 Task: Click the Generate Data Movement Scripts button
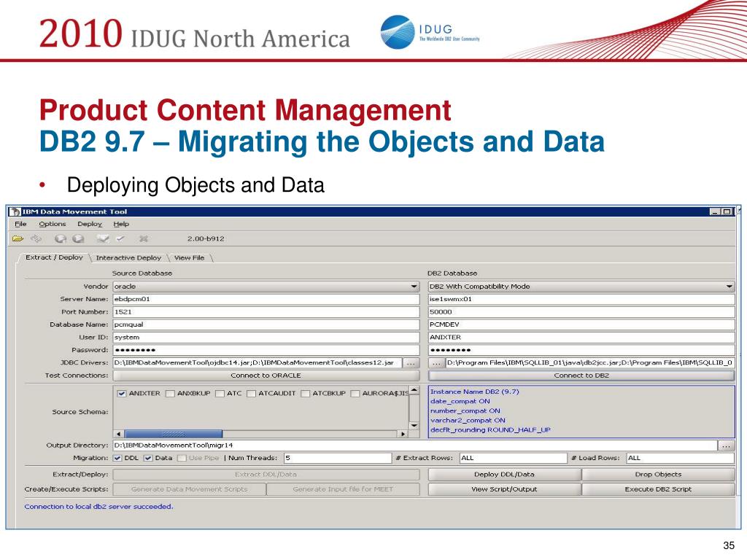pyautogui.click(x=189, y=489)
